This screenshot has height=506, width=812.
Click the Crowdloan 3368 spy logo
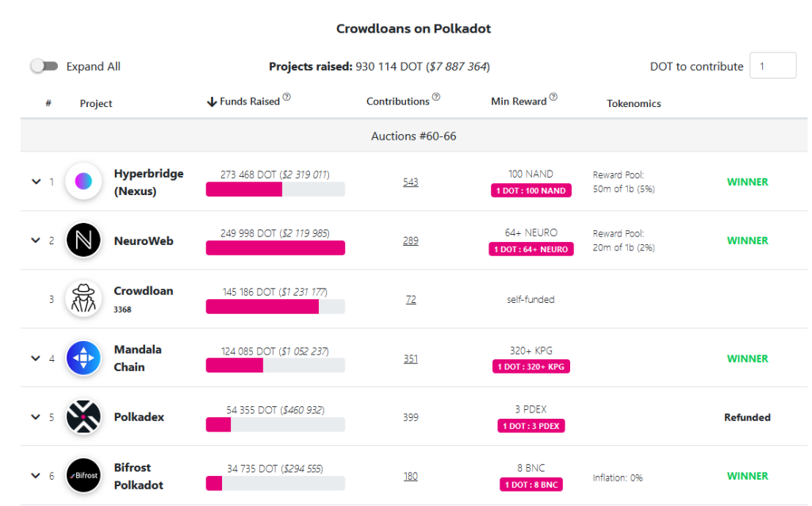pyautogui.click(x=83, y=299)
